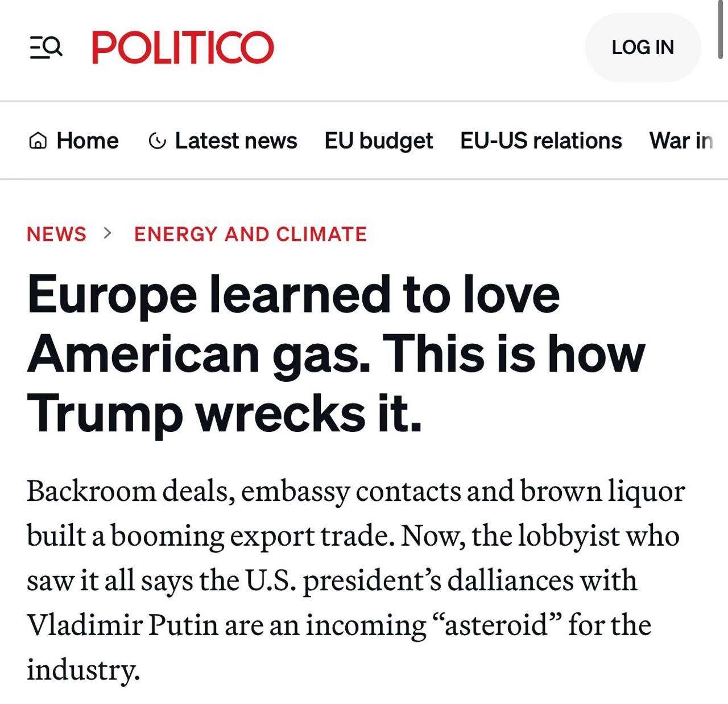The height and width of the screenshot is (704, 728).
Task: Click the breadcrumb chevron after NEWS
Action: (107, 233)
